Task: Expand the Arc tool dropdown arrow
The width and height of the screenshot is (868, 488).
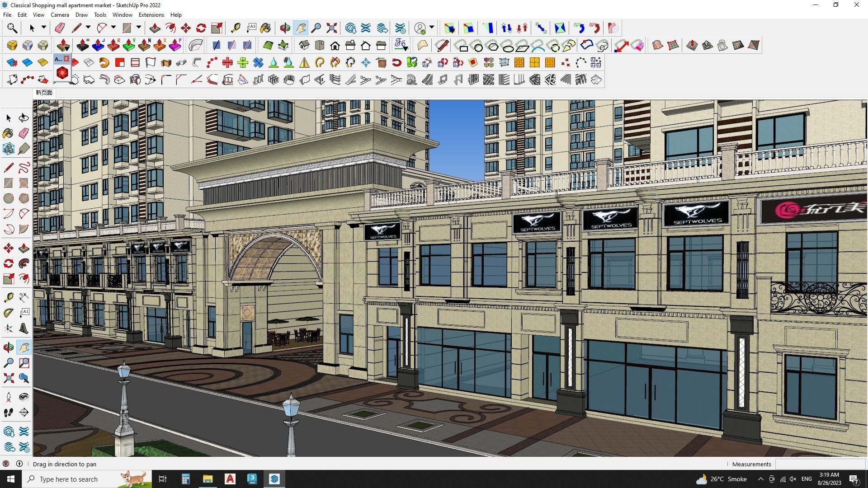Action: [x=113, y=28]
